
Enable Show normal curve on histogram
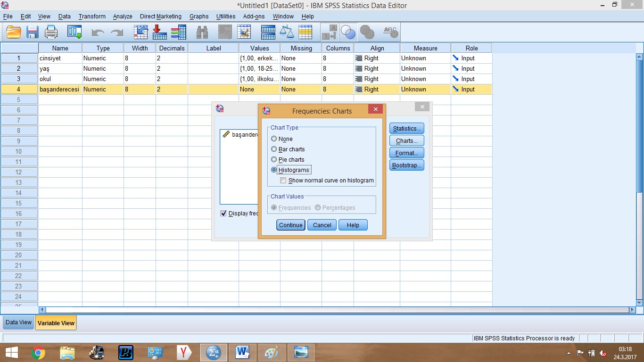click(283, 181)
